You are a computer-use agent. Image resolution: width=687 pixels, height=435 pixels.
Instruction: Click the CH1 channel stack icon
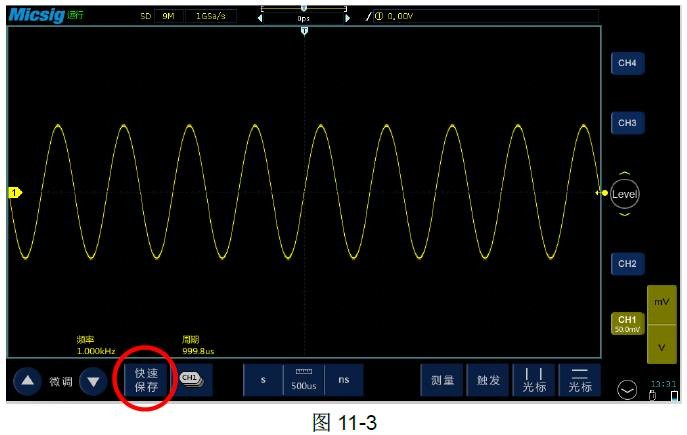190,380
